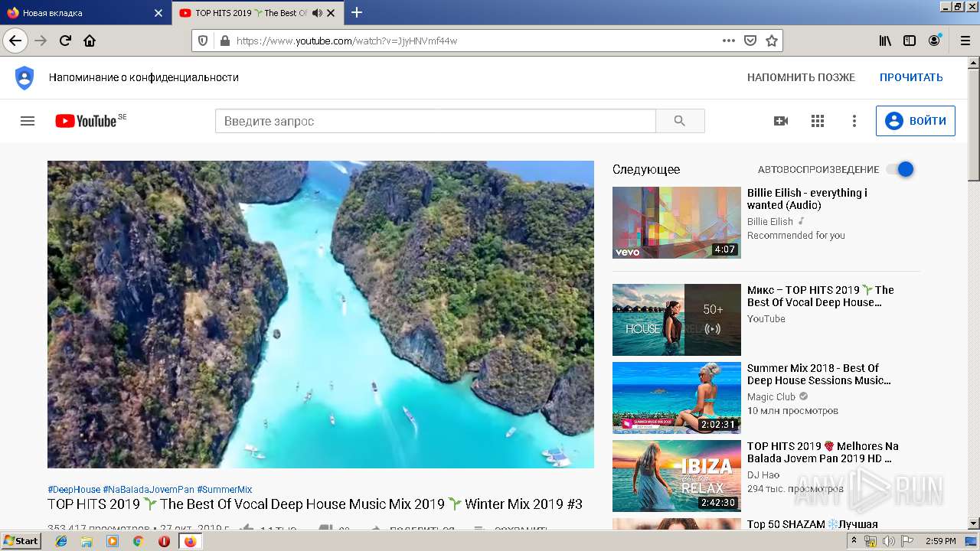Open the create video camera icon
The width and height of the screenshot is (980, 551).
(781, 121)
